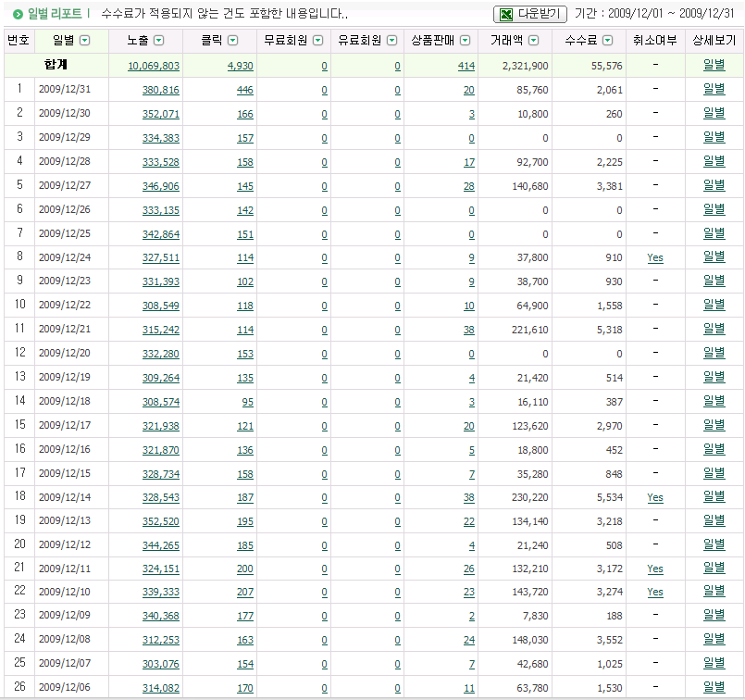The height and width of the screenshot is (700, 745).
Task: Click sort arrow icon in 수수료 header
Action: coord(607,41)
